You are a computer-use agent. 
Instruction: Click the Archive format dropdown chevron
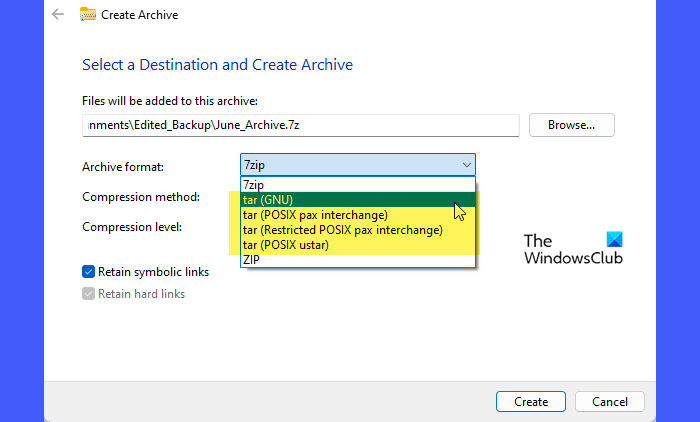(466, 165)
